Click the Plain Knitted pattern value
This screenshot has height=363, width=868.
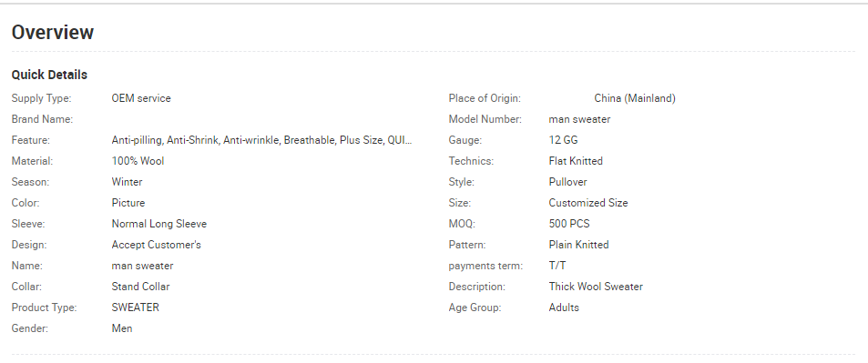(578, 245)
